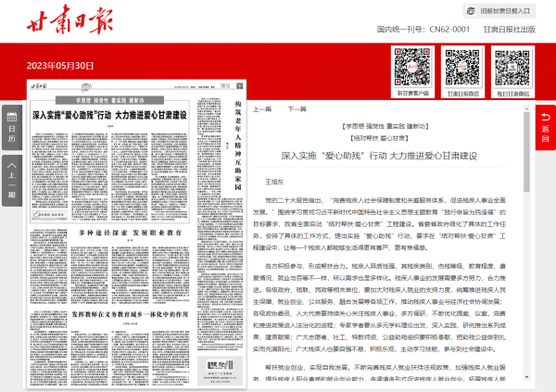Image resolution: width=556 pixels, height=392 pixels.
Task: Click the 甘肃日报 red logo
Action: 70,19
